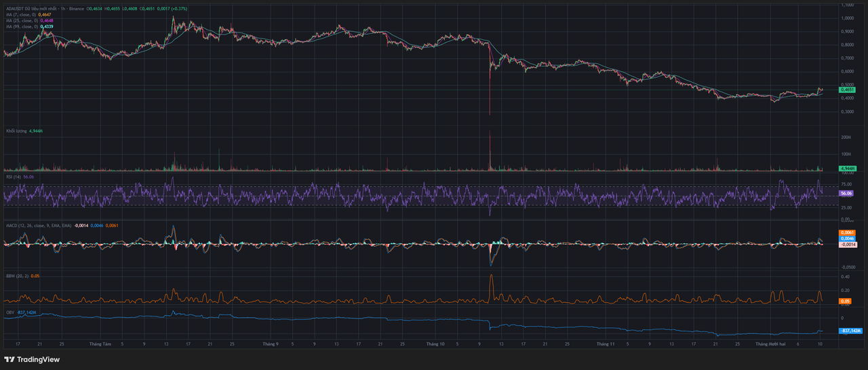The height and width of the screenshot is (370, 868).
Task: Click the blue MACD tag 0,0046
Action: pos(848,239)
